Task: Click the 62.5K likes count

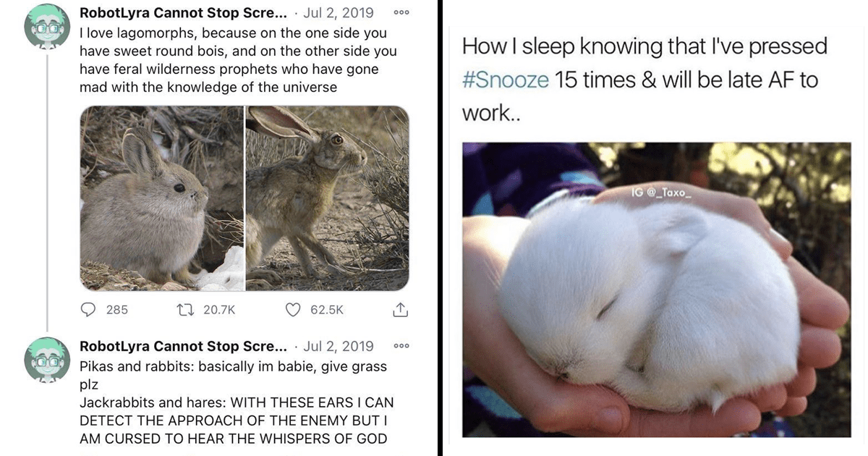Action: coord(327,310)
